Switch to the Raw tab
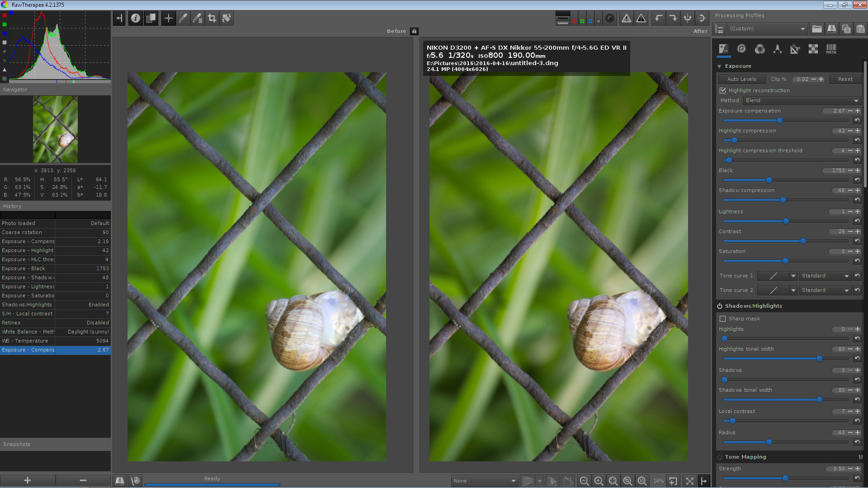Screen dimensions: 868x488 tap(813, 49)
